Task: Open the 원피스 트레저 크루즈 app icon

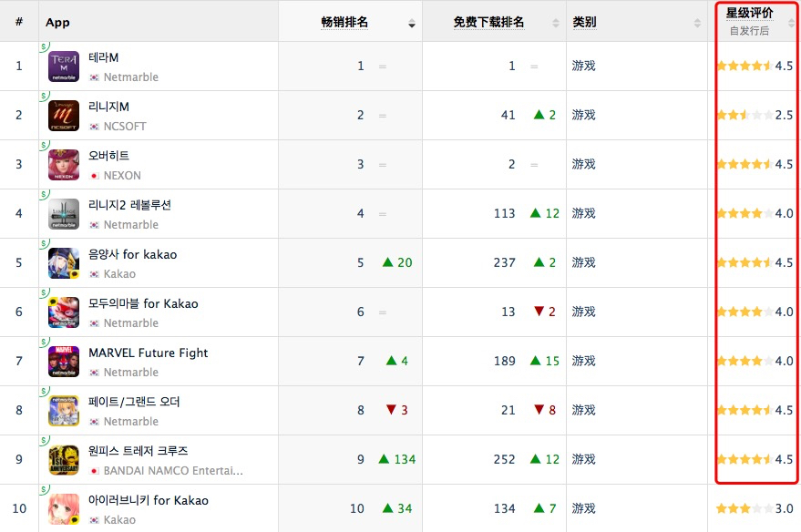Action: 64,460
